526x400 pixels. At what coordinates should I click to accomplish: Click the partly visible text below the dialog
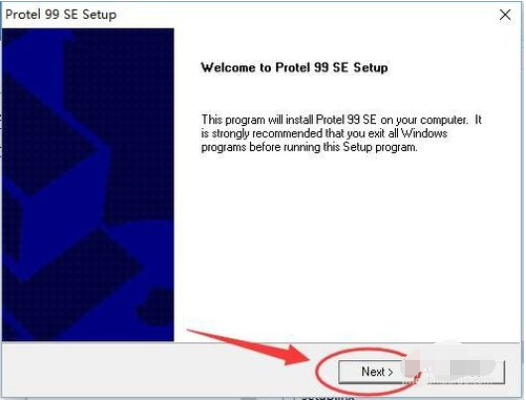327,397
